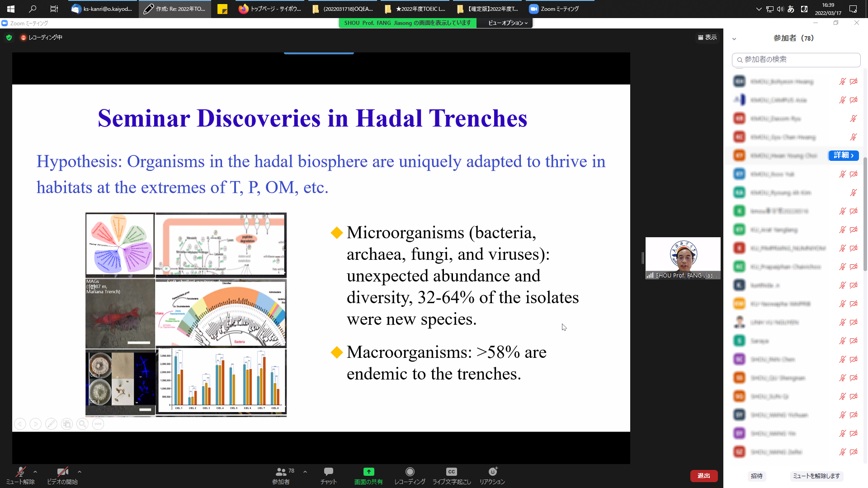Toggle the view layout (表示) button
The image size is (868, 488).
pos(708,38)
